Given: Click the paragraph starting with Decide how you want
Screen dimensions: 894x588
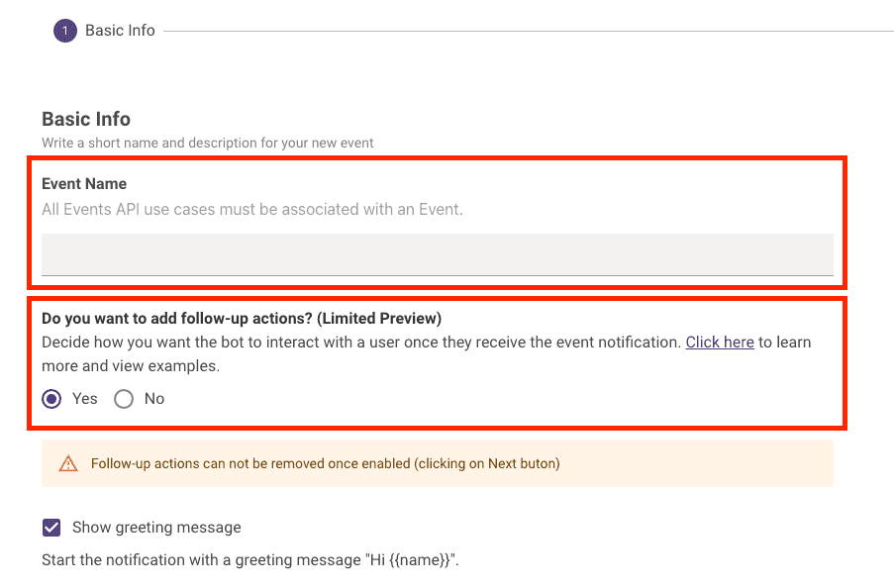Looking at the screenshot, I should (x=427, y=354).
